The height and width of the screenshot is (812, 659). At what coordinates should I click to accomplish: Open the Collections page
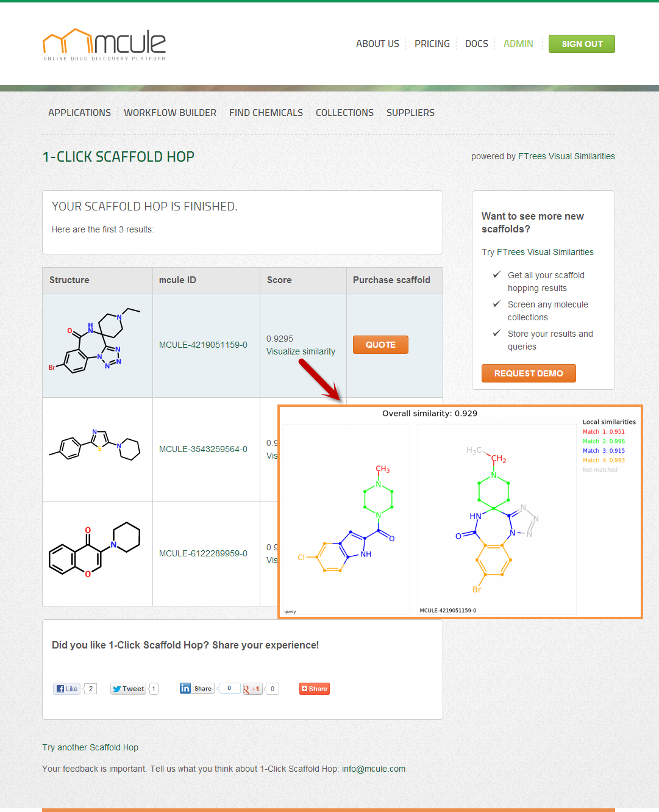[x=344, y=113]
